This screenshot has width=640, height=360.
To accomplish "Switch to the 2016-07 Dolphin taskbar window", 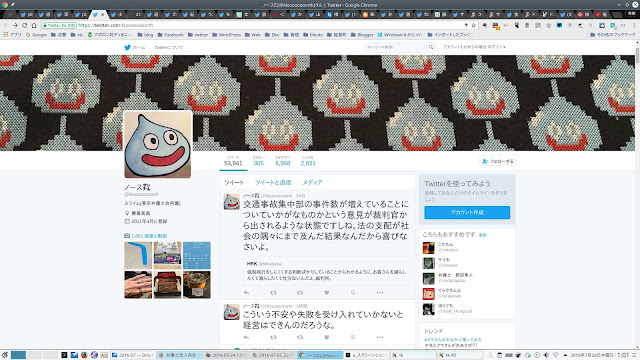I will point(132,355).
